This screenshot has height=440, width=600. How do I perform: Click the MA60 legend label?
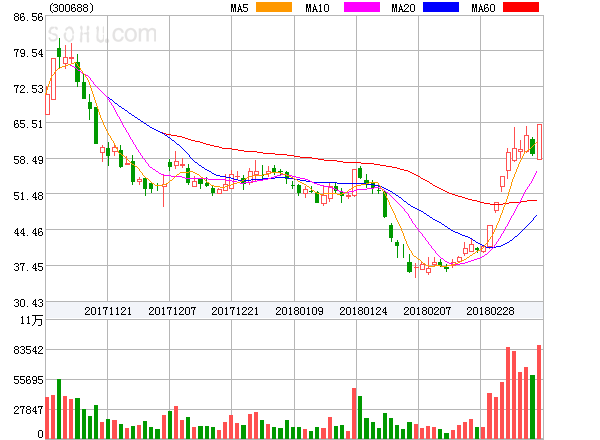483,8
